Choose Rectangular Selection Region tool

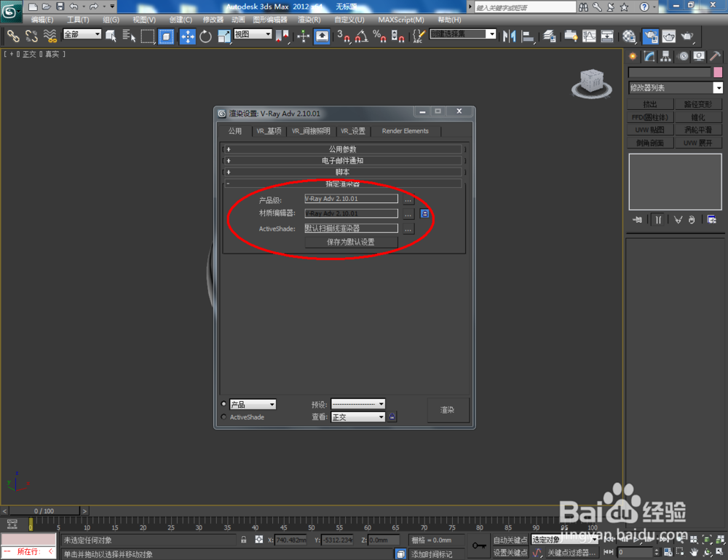[x=148, y=36]
